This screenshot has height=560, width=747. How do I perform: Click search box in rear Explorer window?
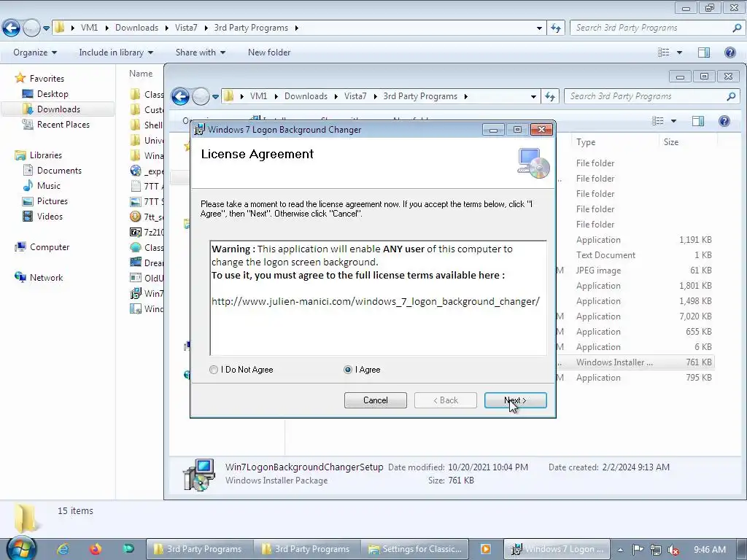tap(657, 28)
